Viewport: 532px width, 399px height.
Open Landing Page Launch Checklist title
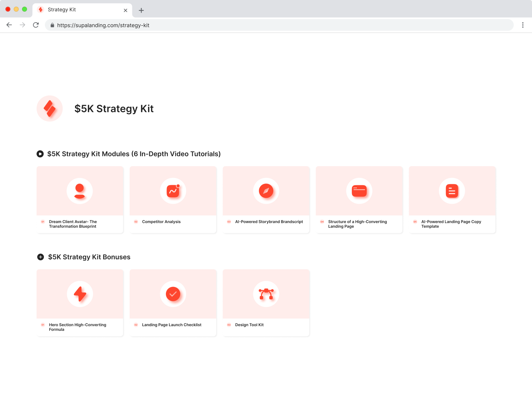[x=172, y=325]
